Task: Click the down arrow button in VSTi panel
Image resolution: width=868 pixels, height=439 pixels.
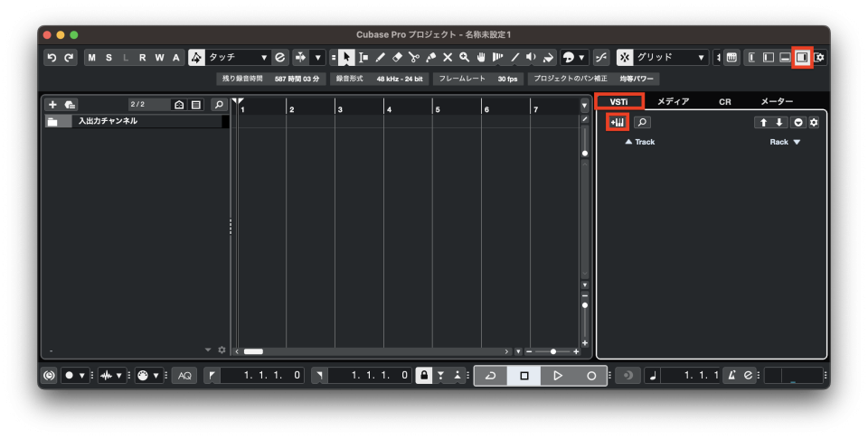Action: tap(779, 122)
